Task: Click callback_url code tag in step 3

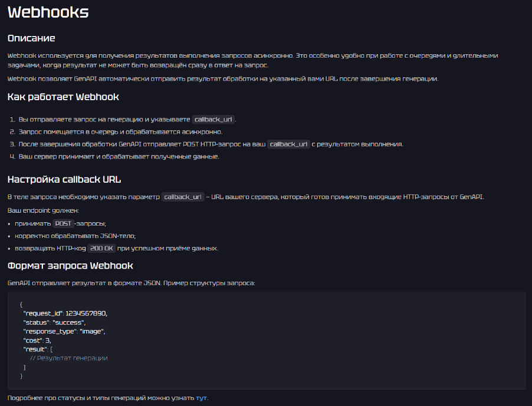Action: pyautogui.click(x=289, y=144)
